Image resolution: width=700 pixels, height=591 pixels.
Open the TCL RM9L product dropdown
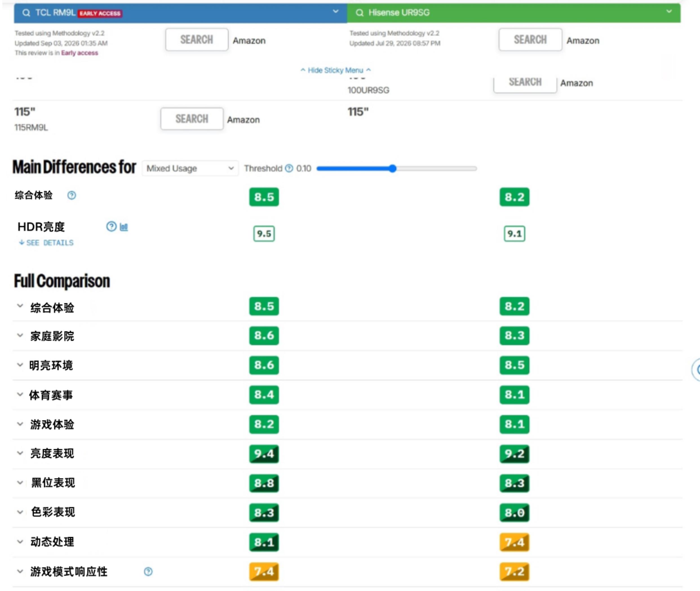[335, 12]
